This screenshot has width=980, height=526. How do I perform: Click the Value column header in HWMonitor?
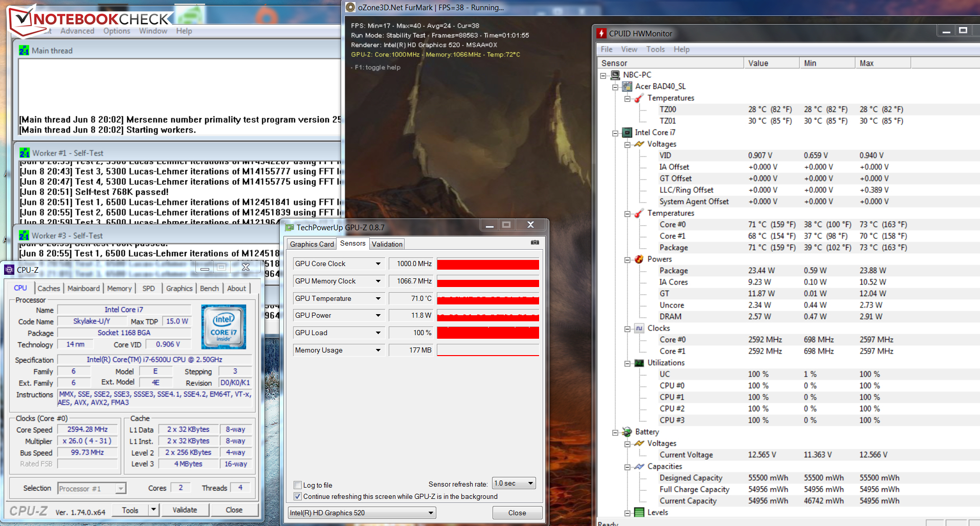[x=771, y=63]
